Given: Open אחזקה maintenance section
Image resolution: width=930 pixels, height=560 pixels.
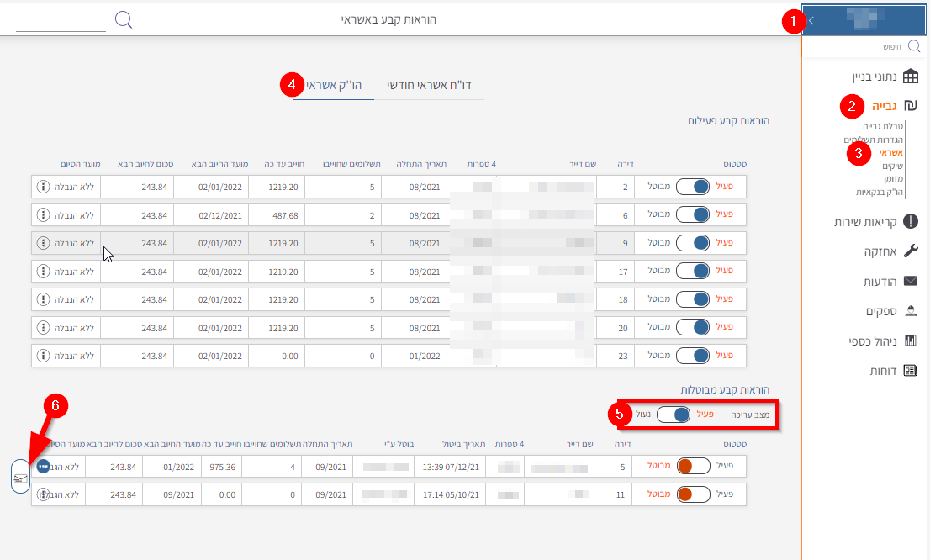Looking at the screenshot, I should [890, 251].
